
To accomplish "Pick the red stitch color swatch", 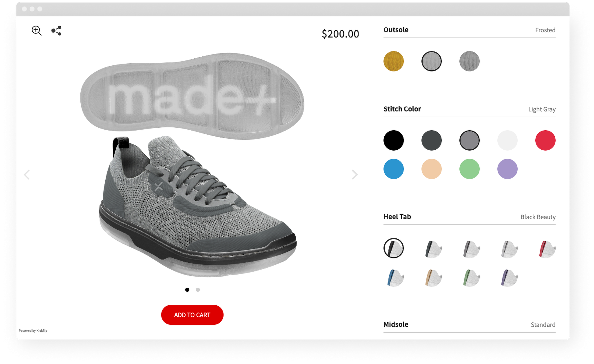I will [546, 140].
